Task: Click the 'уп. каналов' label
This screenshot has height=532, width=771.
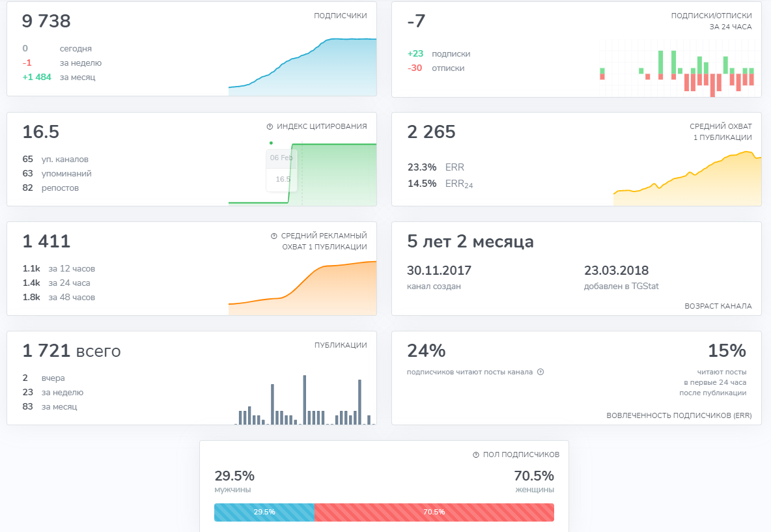Action: [x=65, y=160]
